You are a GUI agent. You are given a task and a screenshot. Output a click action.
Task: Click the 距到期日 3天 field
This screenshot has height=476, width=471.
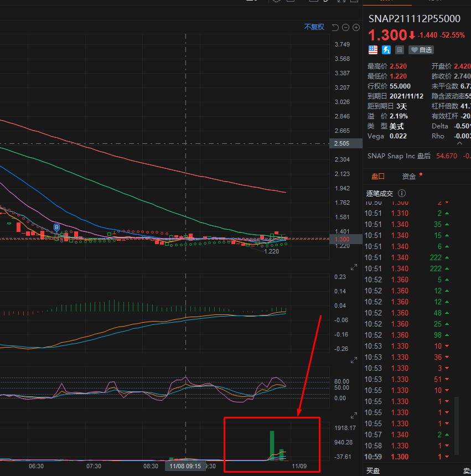[x=387, y=106]
